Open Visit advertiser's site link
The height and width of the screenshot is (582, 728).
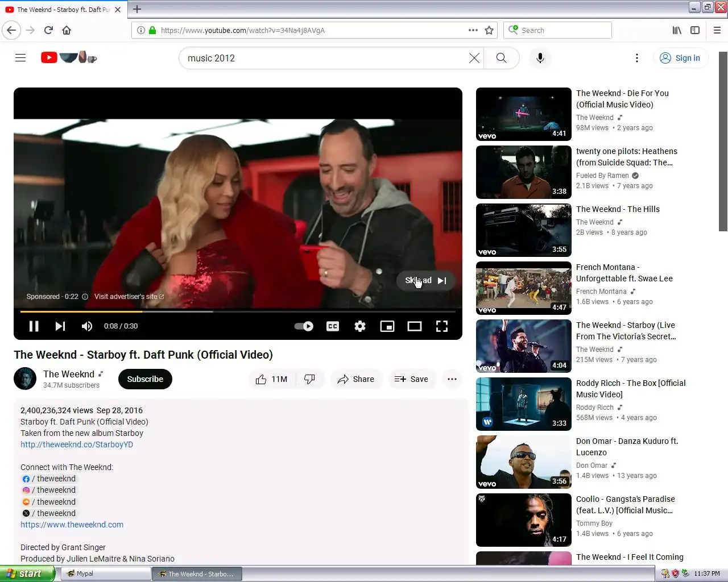point(129,297)
